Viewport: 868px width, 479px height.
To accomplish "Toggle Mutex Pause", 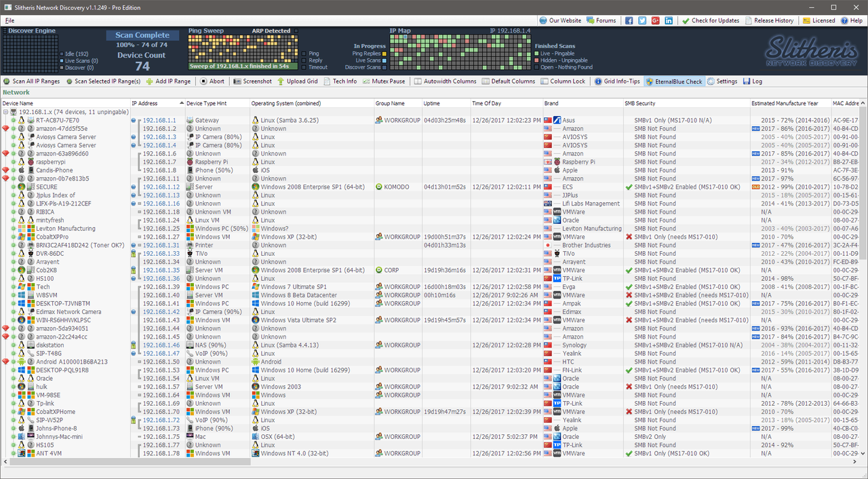I will coord(383,81).
